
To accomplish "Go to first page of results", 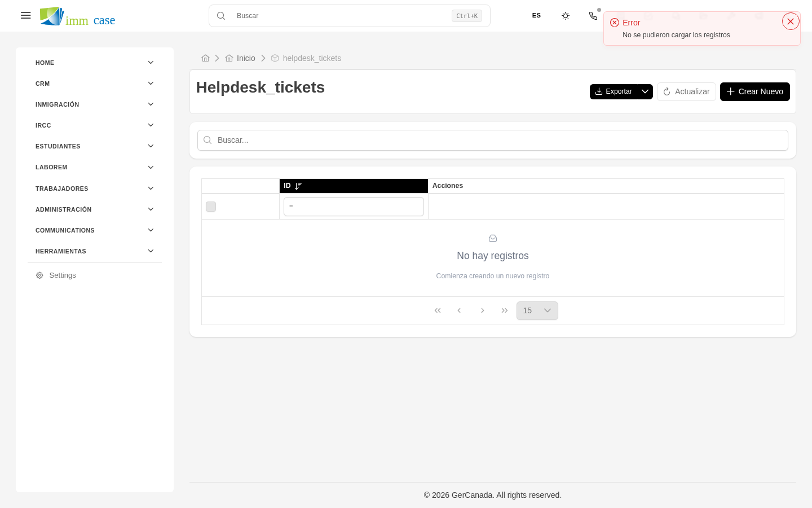I will (438, 310).
